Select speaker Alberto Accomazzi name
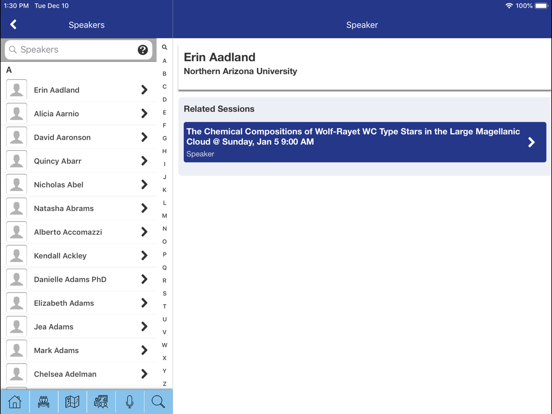Image resolution: width=552 pixels, height=414 pixels. [68, 232]
